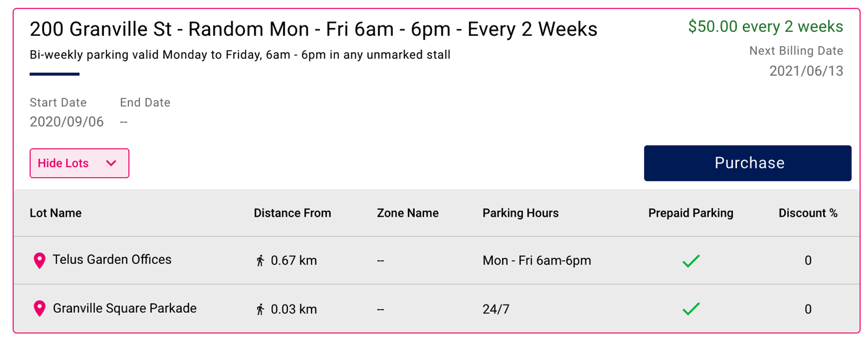Click the Parking Hours column header
This screenshot has height=344, width=868.
pos(520,213)
